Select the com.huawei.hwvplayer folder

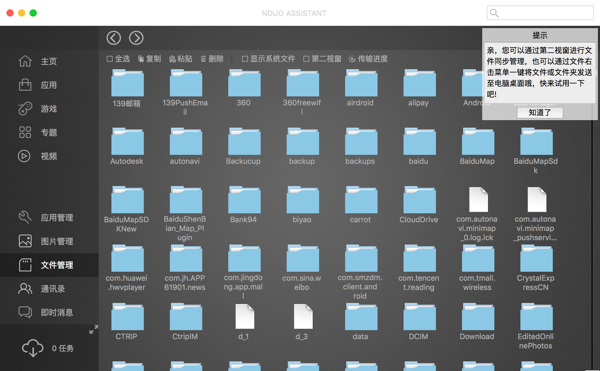coord(127,259)
